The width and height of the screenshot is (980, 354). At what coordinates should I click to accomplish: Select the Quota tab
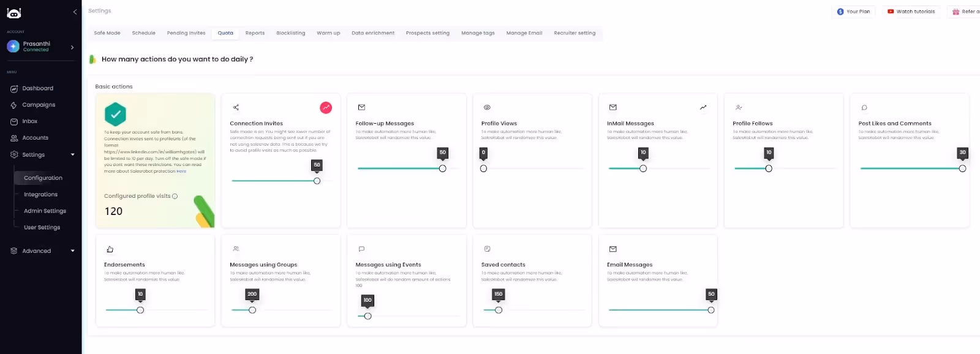(x=225, y=33)
